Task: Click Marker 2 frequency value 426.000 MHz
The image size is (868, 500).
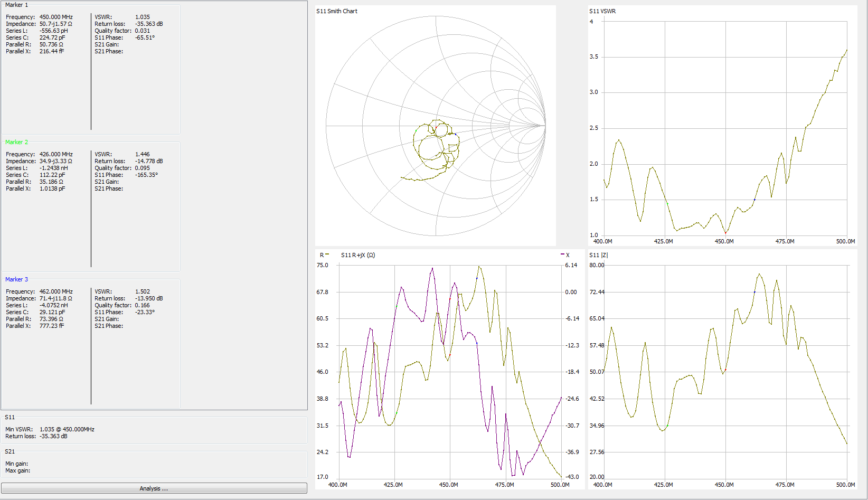Action: (x=56, y=154)
